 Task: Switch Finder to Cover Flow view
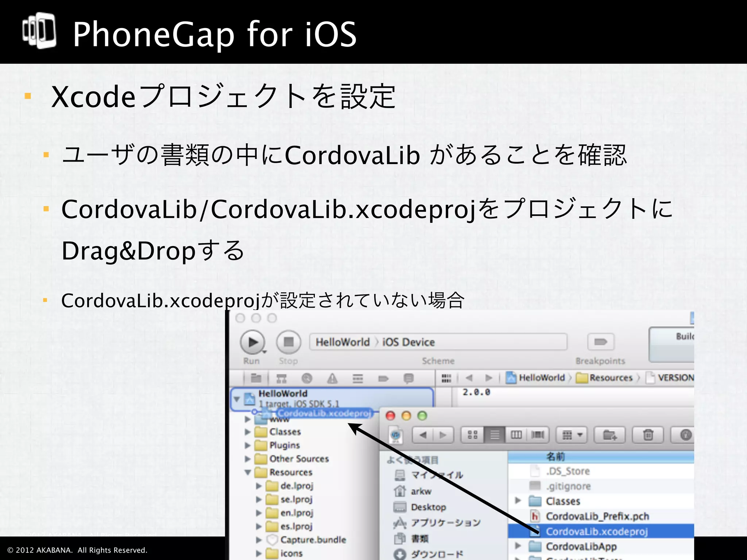point(538,435)
